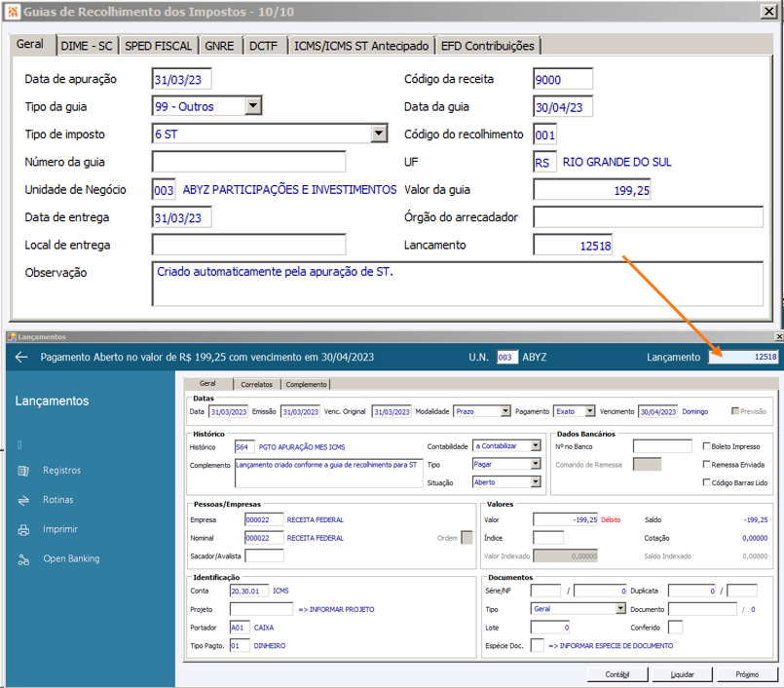Click the Histórico code field 564
The height and width of the screenshot is (688, 784).
pyautogui.click(x=245, y=446)
